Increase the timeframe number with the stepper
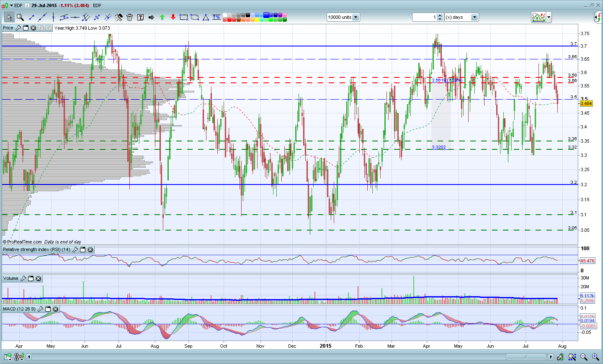This screenshot has width=603, height=364. pos(440,15)
